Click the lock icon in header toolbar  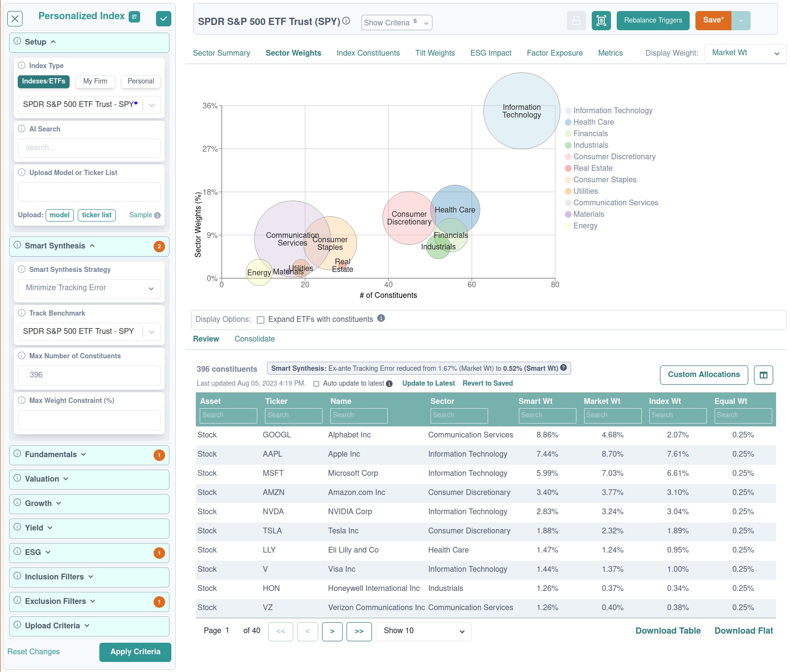click(x=576, y=21)
